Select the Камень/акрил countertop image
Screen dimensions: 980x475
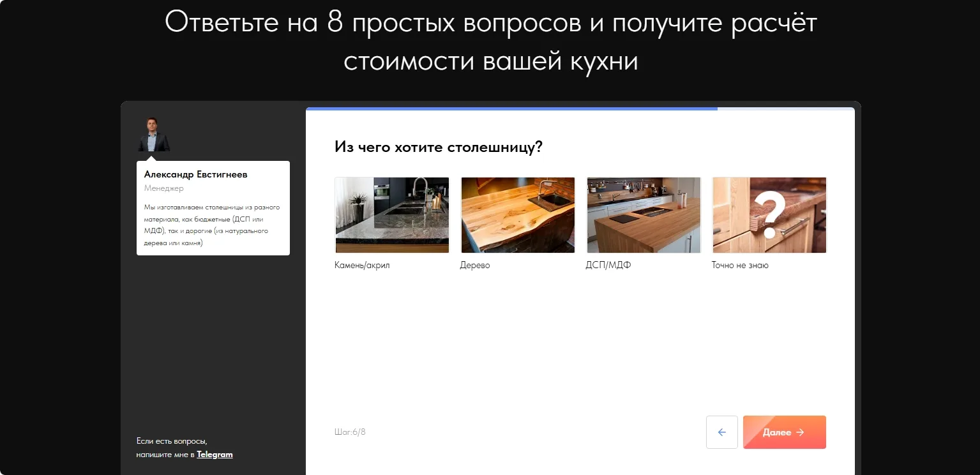click(392, 215)
